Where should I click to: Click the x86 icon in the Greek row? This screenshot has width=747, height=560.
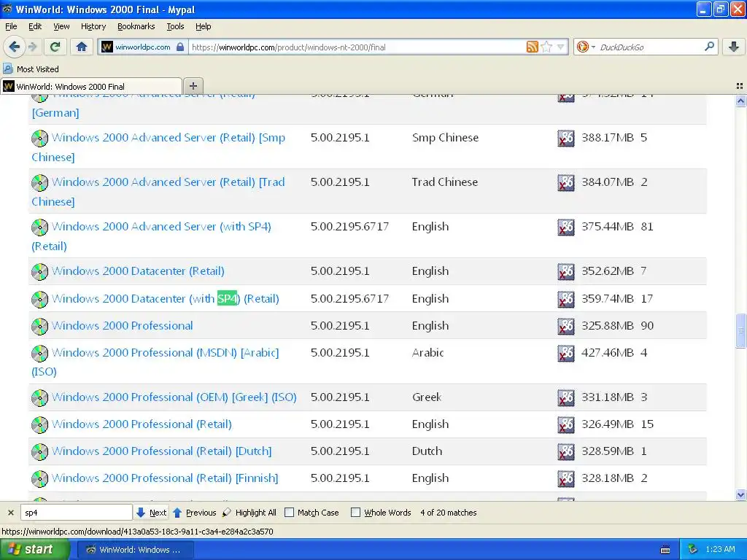click(x=566, y=397)
